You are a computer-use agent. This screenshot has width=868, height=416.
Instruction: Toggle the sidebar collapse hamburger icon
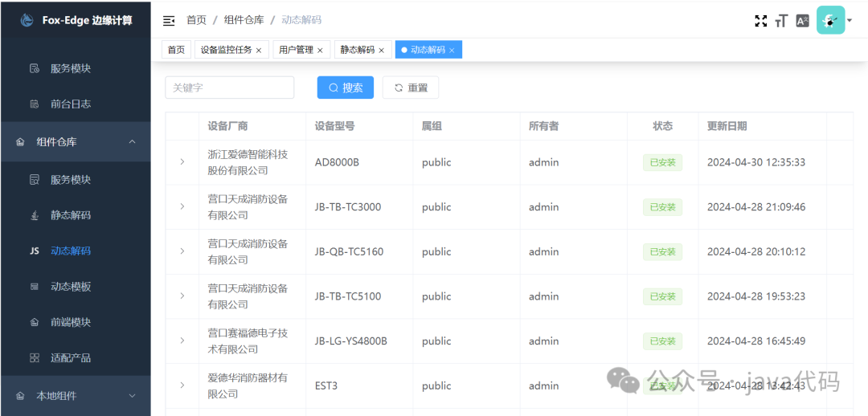168,20
